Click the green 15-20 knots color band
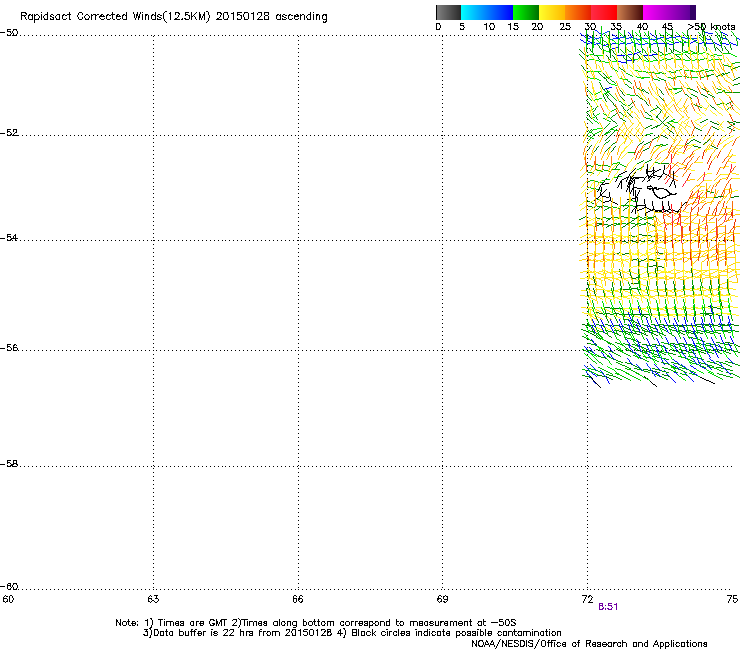The image size is (740, 650). (526, 12)
